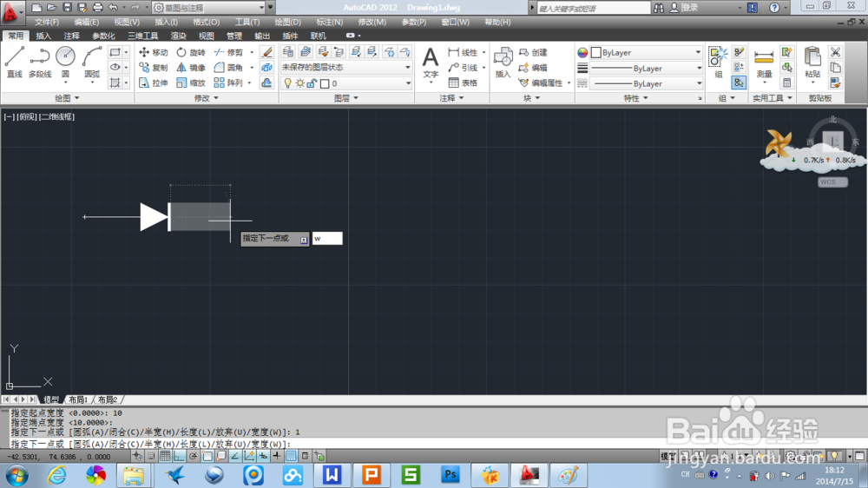Click the Create block (创建) tool

pos(533,52)
